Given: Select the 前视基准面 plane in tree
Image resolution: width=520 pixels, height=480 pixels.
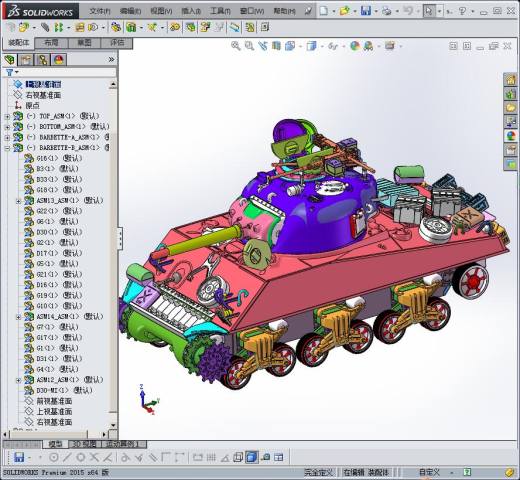Looking at the screenshot, I should coord(48,401).
